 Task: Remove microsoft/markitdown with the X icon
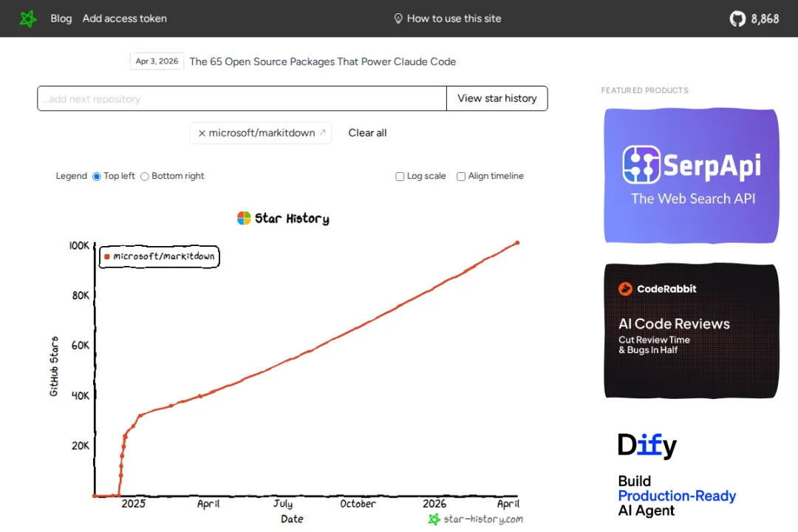point(202,134)
